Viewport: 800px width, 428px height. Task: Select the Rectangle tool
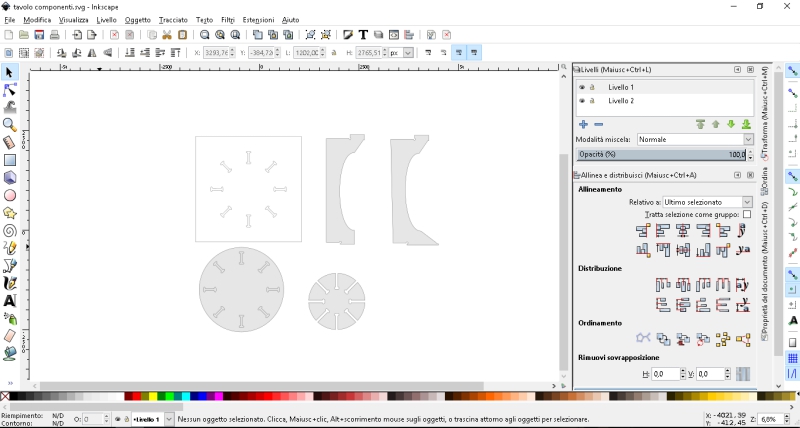coord(9,160)
